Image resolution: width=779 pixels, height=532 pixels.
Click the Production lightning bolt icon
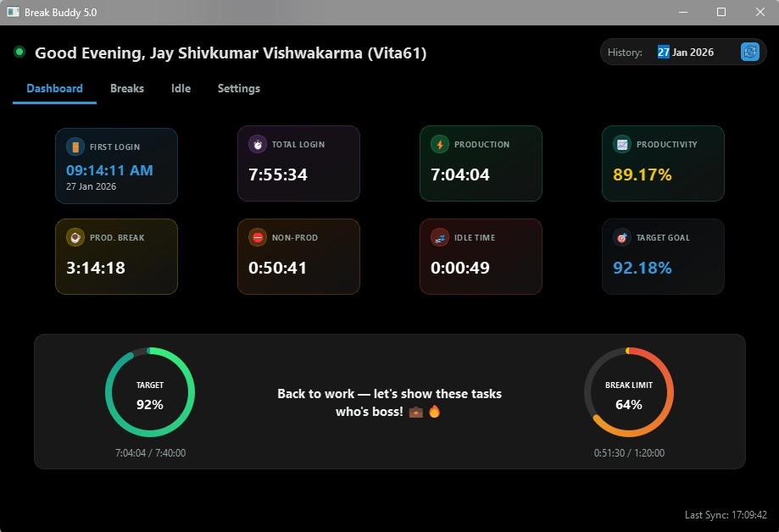coord(440,145)
